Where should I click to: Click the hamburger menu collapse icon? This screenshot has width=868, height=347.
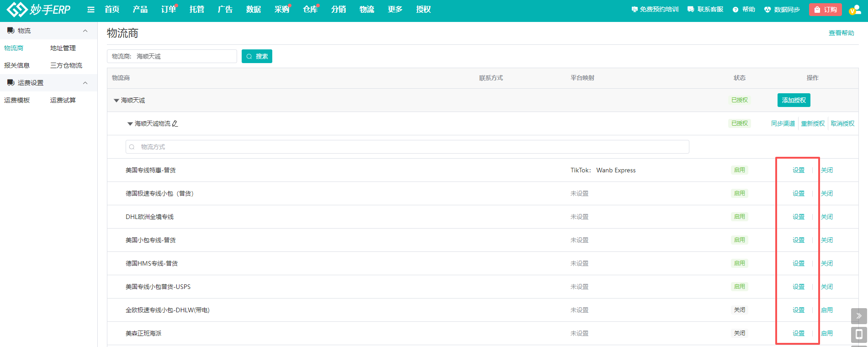click(91, 10)
